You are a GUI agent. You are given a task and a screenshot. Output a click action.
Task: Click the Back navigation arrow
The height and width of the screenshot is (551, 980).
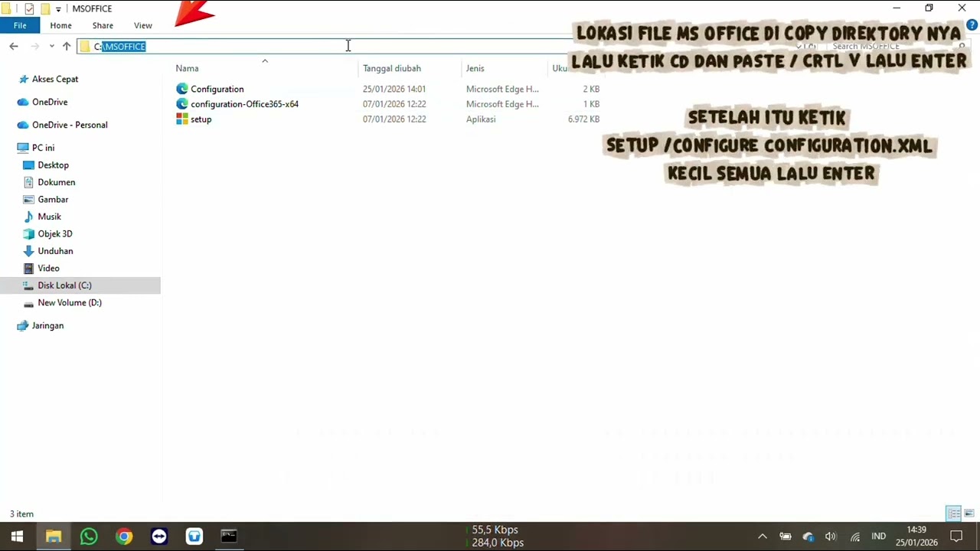point(14,47)
